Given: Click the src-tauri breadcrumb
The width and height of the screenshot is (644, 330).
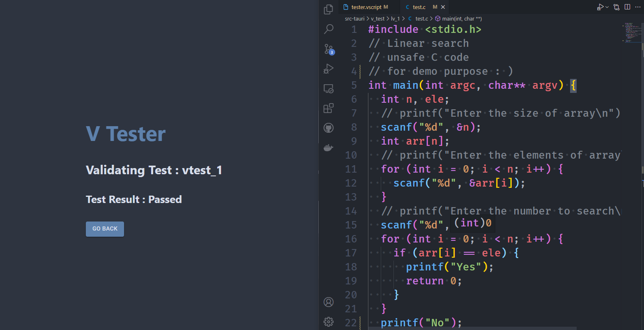Looking at the screenshot, I should tap(354, 18).
